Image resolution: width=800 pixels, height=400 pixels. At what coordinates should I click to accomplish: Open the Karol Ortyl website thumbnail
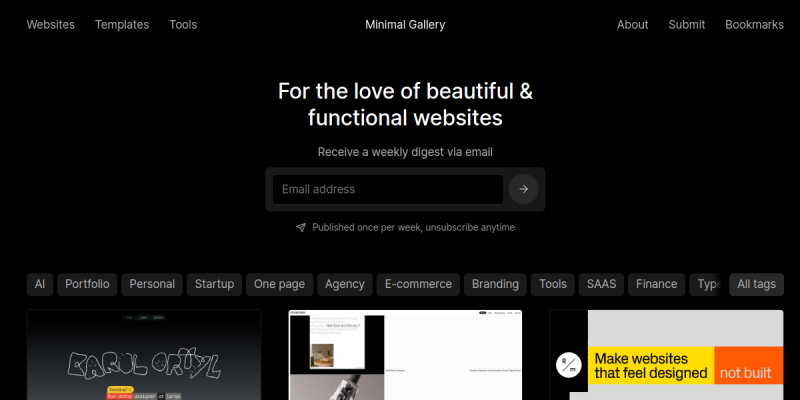(x=144, y=355)
